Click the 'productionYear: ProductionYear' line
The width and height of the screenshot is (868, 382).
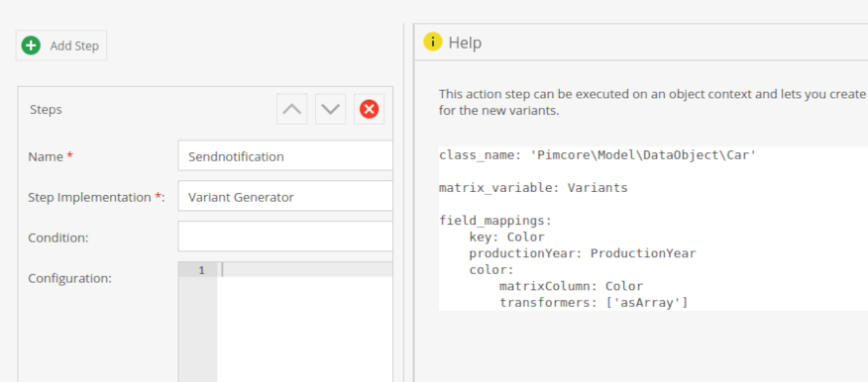583,253
